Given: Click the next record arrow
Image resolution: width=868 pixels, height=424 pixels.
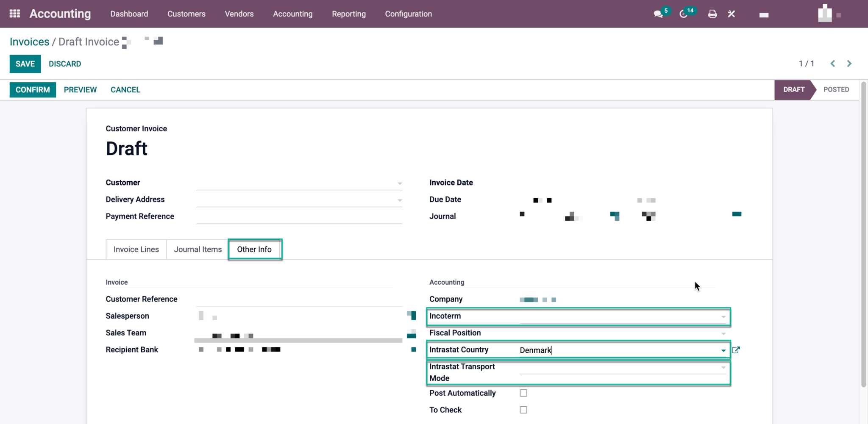Looking at the screenshot, I should (849, 63).
